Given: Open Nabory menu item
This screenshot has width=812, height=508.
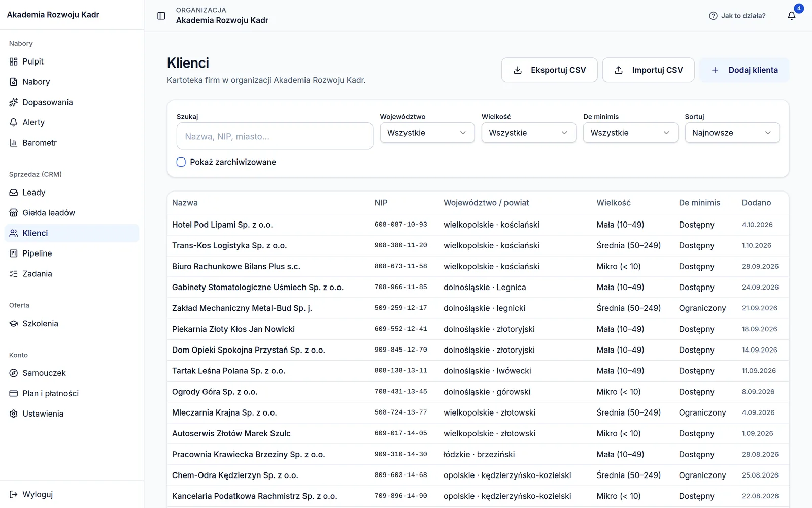Looking at the screenshot, I should [72, 82].
